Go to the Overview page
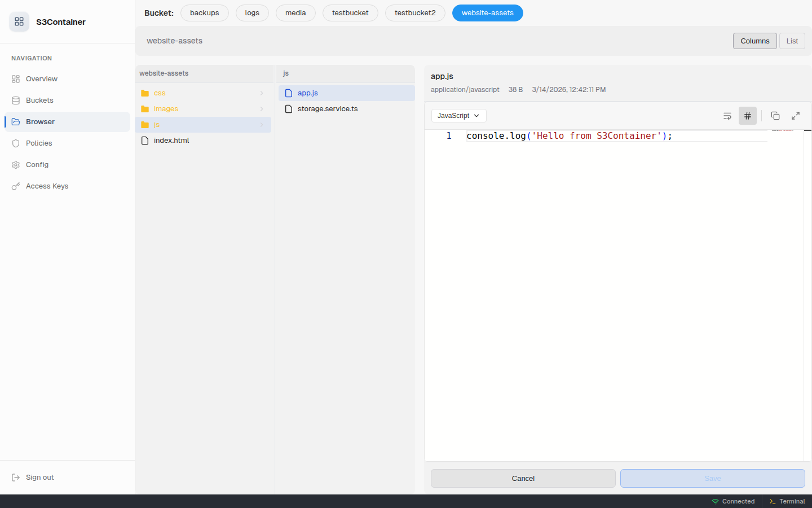The width and height of the screenshot is (812, 508). pyautogui.click(x=41, y=78)
